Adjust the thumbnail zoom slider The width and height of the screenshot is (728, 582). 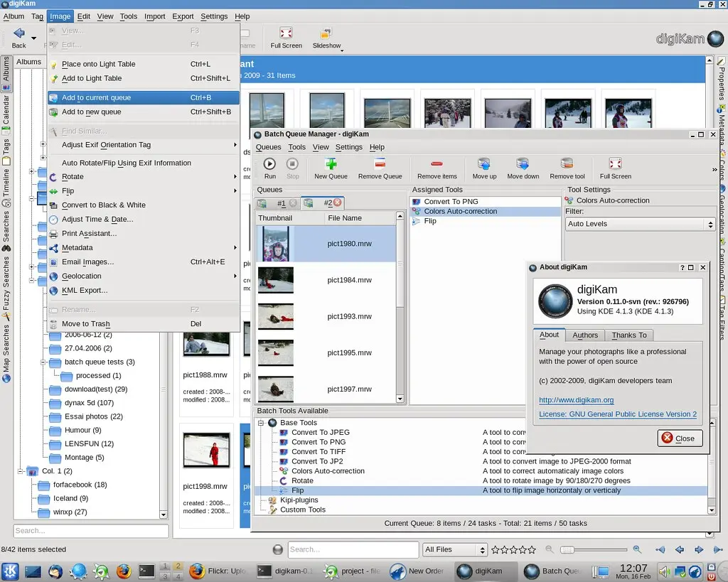tap(593, 549)
